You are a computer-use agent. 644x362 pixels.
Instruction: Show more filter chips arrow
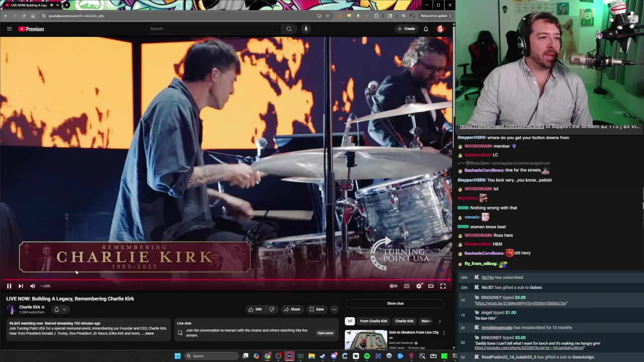coord(440,321)
